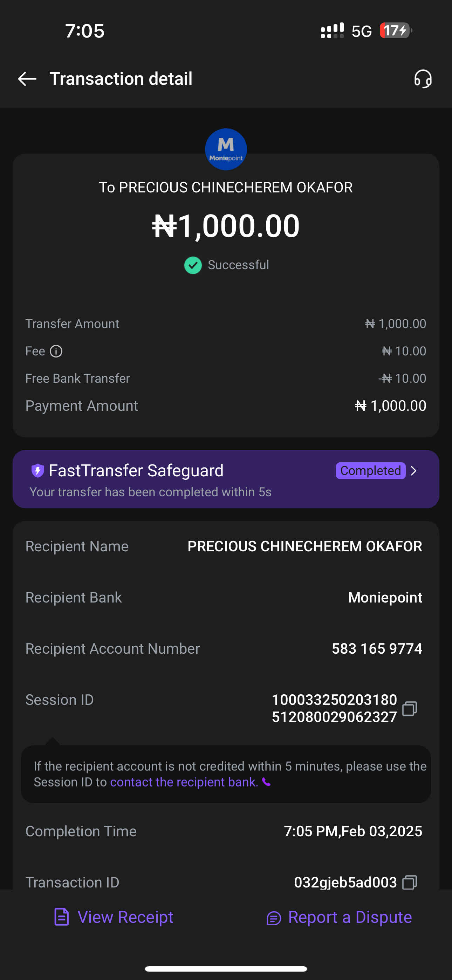
Task: Tap the recipient account number 583 165 9774
Action: click(377, 649)
